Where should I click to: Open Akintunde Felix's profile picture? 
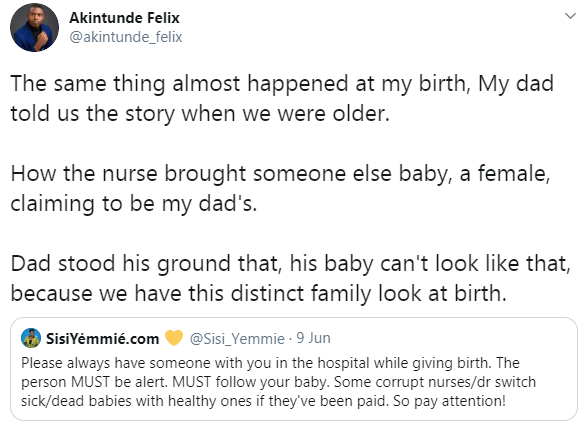click(x=34, y=28)
